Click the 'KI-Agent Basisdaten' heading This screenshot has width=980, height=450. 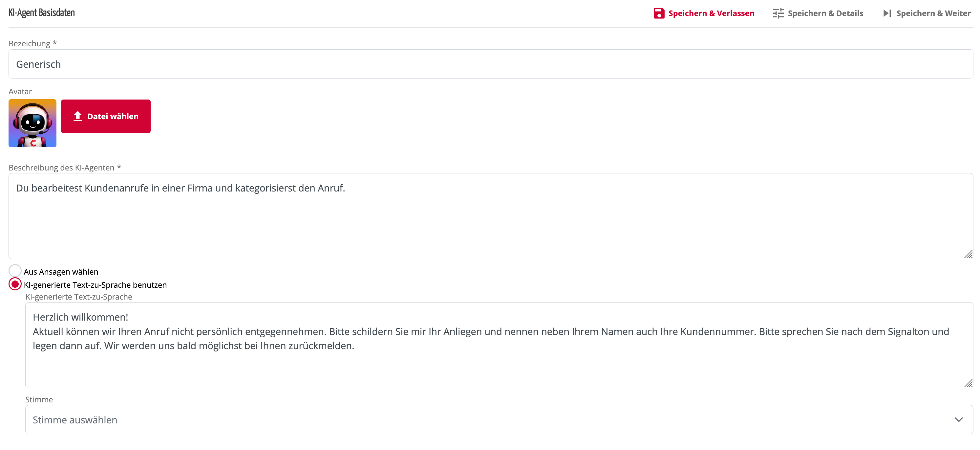tap(42, 13)
